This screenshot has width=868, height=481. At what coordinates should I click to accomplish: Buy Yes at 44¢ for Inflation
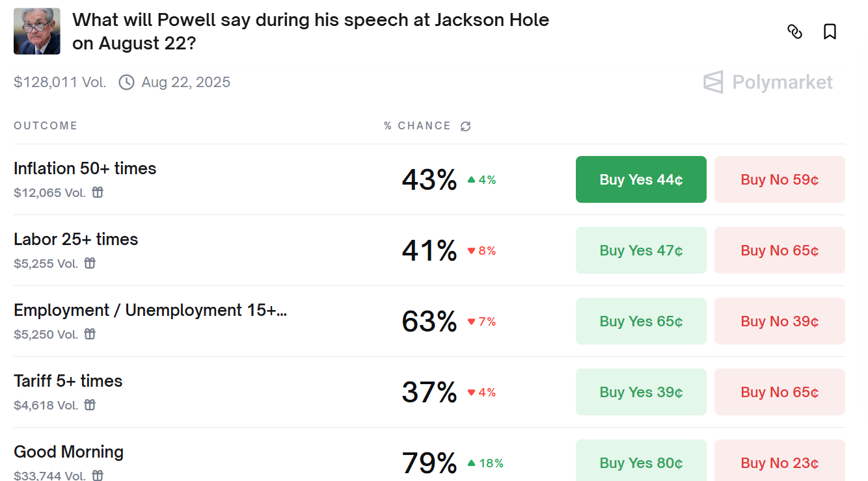tap(641, 179)
